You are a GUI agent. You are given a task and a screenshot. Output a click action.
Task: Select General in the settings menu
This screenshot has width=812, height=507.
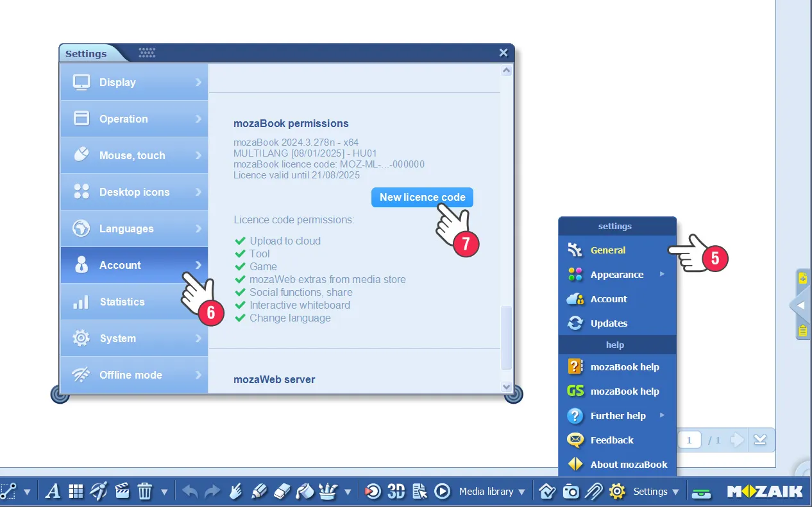pyautogui.click(x=608, y=250)
